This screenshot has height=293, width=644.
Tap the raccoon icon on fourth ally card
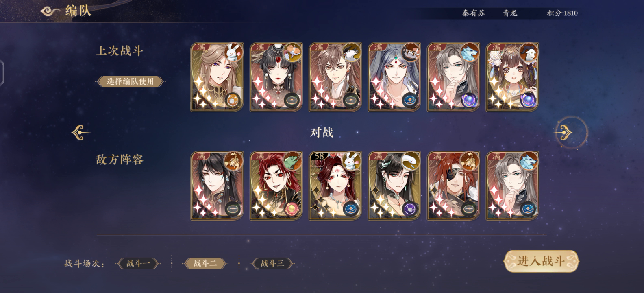click(410, 52)
